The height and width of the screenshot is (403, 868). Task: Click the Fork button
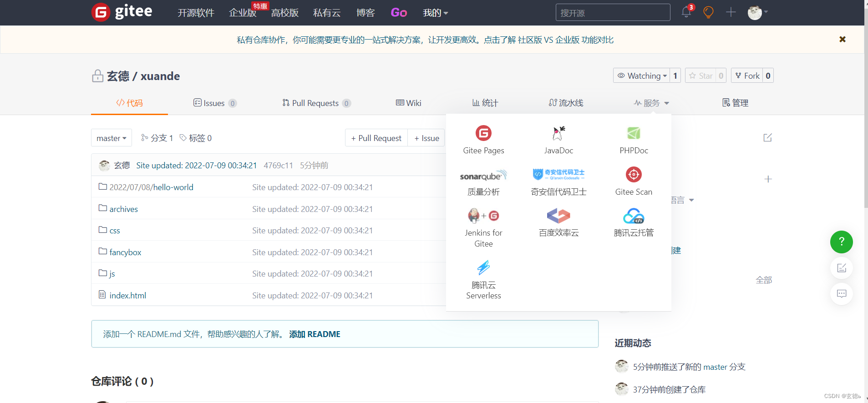click(x=747, y=76)
